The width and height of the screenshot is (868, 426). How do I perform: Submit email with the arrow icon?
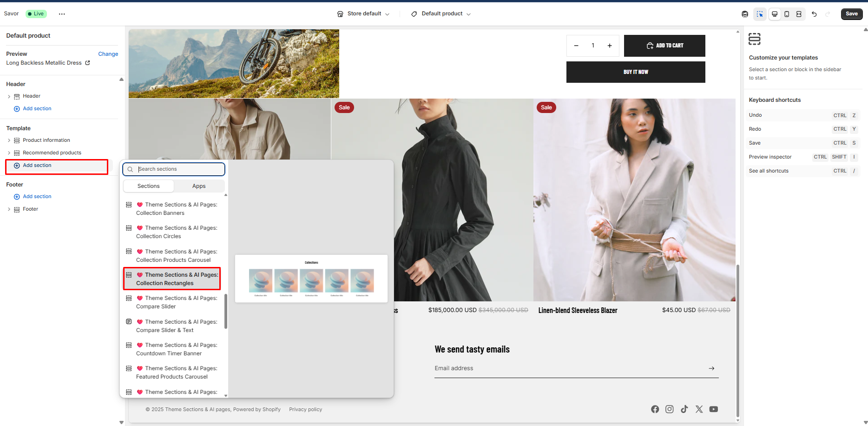coord(711,368)
